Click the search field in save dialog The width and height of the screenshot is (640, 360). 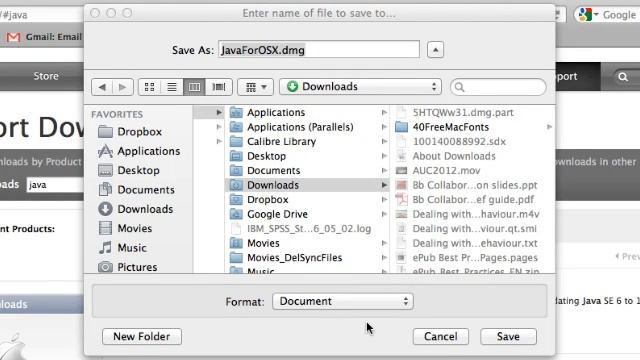(x=498, y=87)
